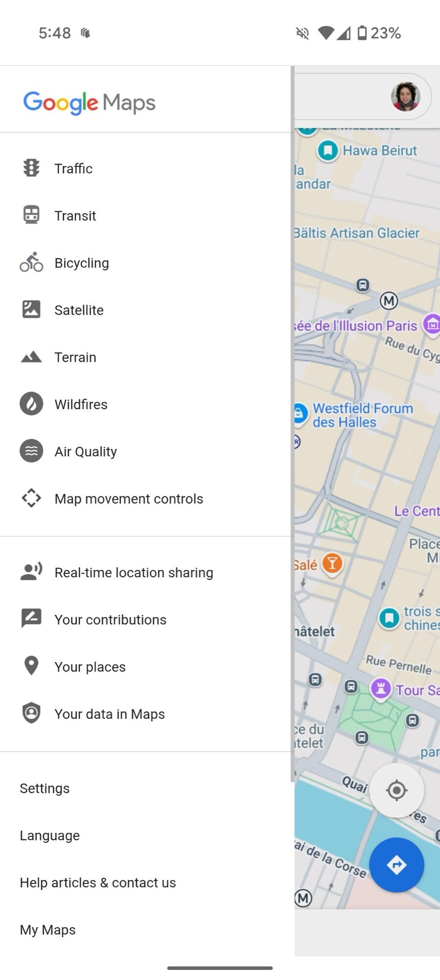Screen dimensions: 440x980
Task: Turn on the Bicycling layer
Action: (31, 263)
